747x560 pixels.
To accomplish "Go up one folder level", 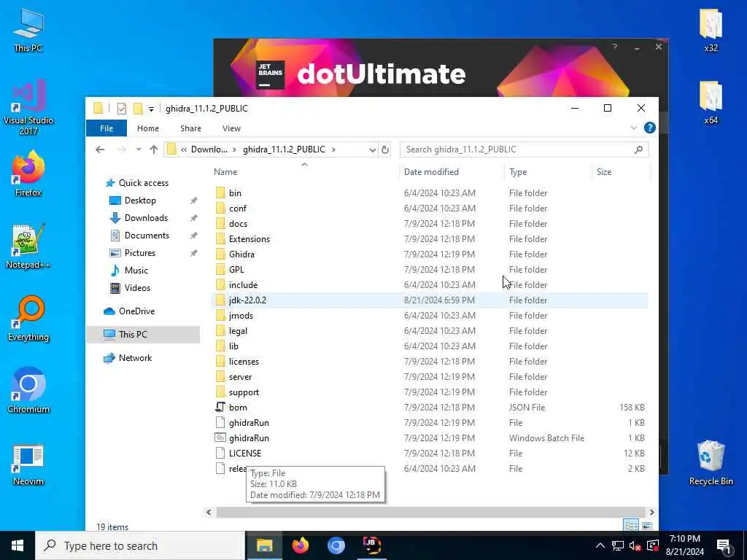I will click(x=153, y=149).
